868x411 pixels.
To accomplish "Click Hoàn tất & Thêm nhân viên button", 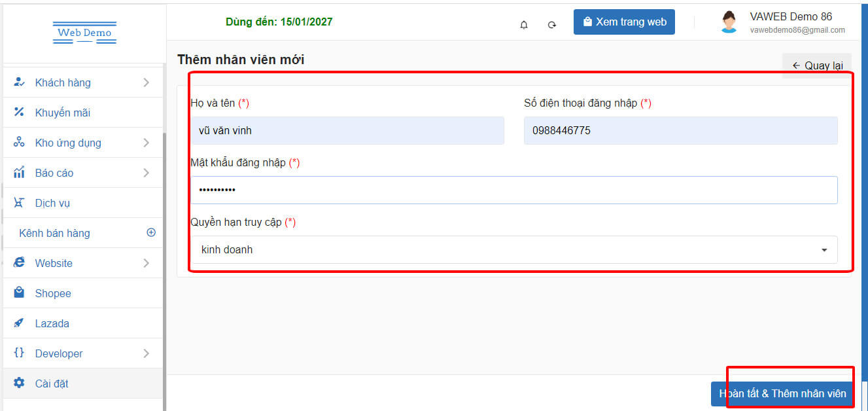I will tap(782, 393).
